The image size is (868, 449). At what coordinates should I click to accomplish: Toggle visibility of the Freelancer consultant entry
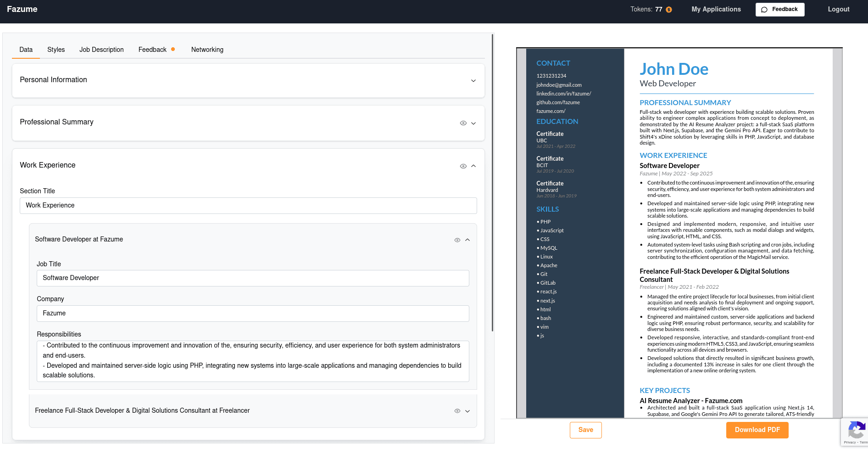tap(457, 411)
